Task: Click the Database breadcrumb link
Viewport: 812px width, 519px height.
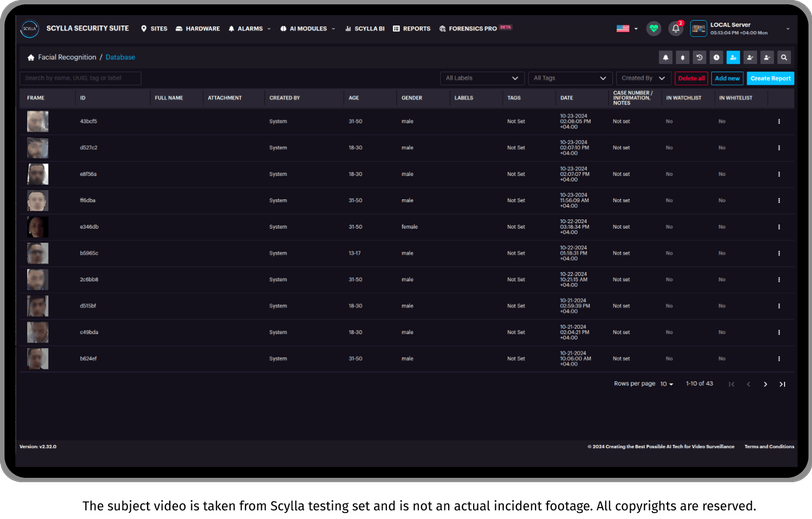Action: (x=120, y=57)
